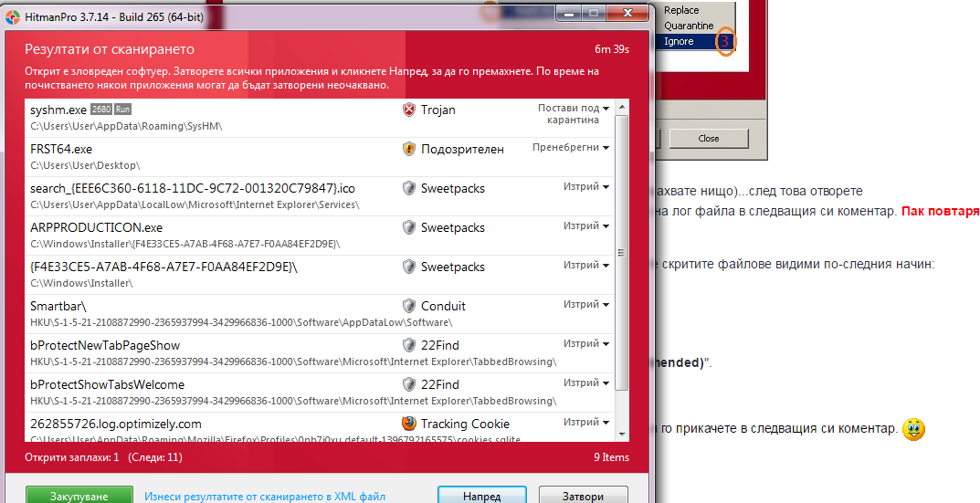Open the quarantine action dropdown for syshm.exe
Screen dimensions: 980x503
[574, 114]
